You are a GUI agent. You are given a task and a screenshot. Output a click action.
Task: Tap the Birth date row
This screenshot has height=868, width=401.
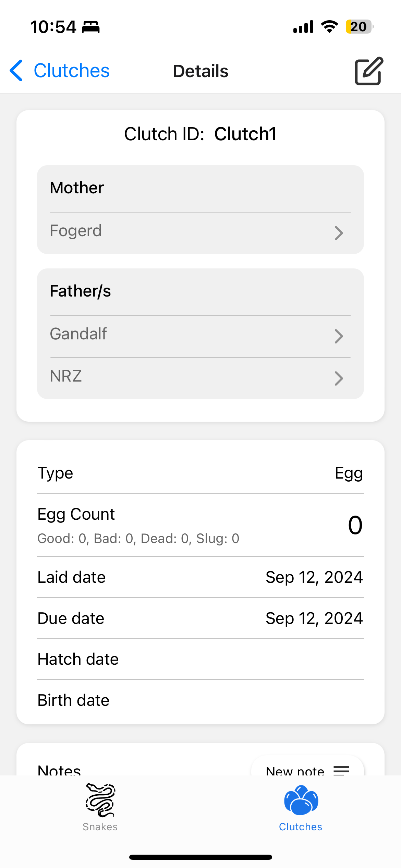pyautogui.click(x=200, y=700)
